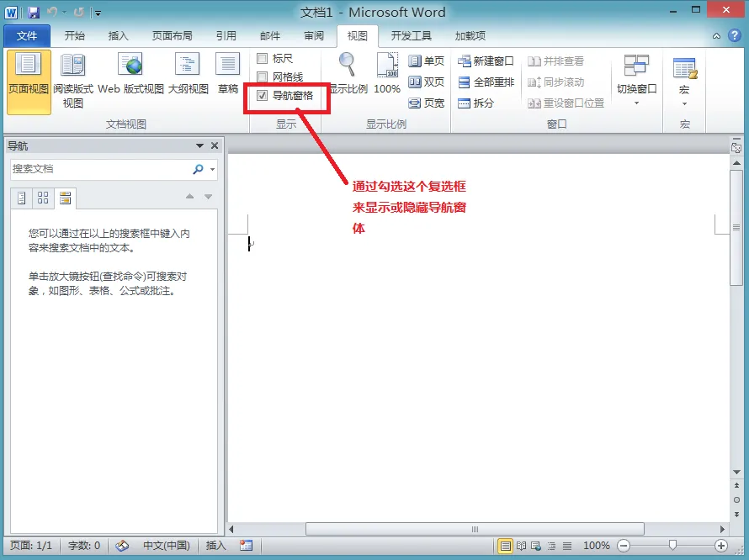Screen dimensions: 749x560
Task: Open navigation pane options dropdown arrow
Action: (x=199, y=145)
